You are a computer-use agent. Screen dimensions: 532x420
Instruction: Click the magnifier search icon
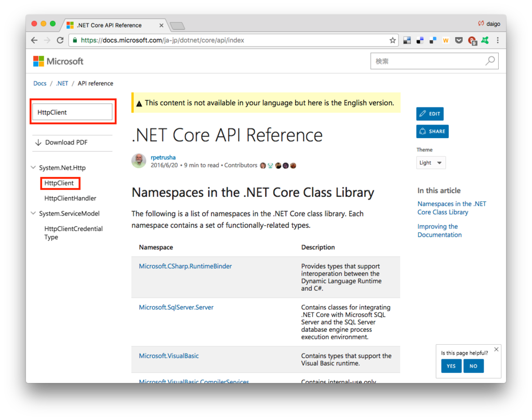tap(490, 61)
